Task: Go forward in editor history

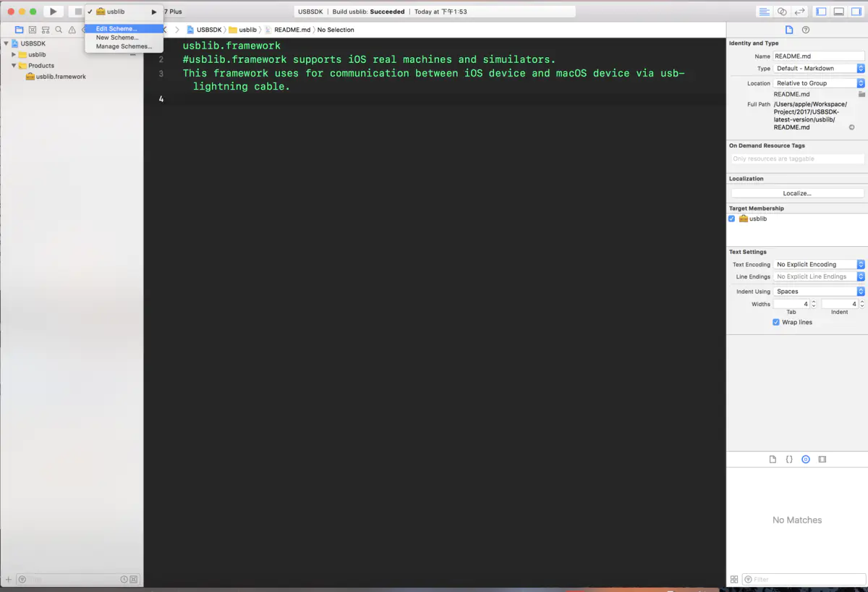Action: tap(177, 30)
